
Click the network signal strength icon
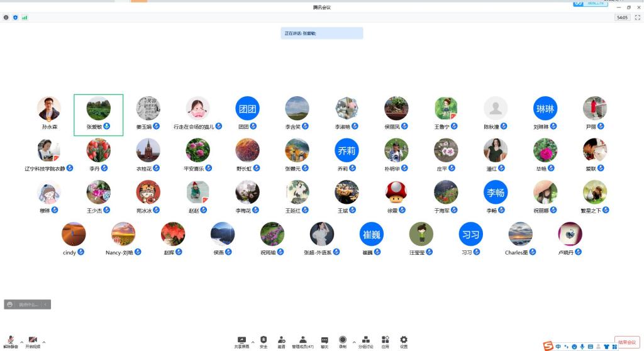[x=25, y=18]
